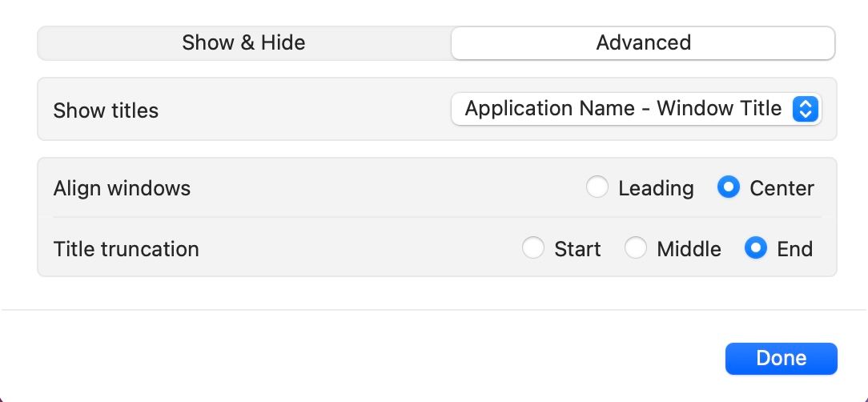The image size is (868, 402).
Task: Click the 'Align windows' setting label
Action: 122,188
